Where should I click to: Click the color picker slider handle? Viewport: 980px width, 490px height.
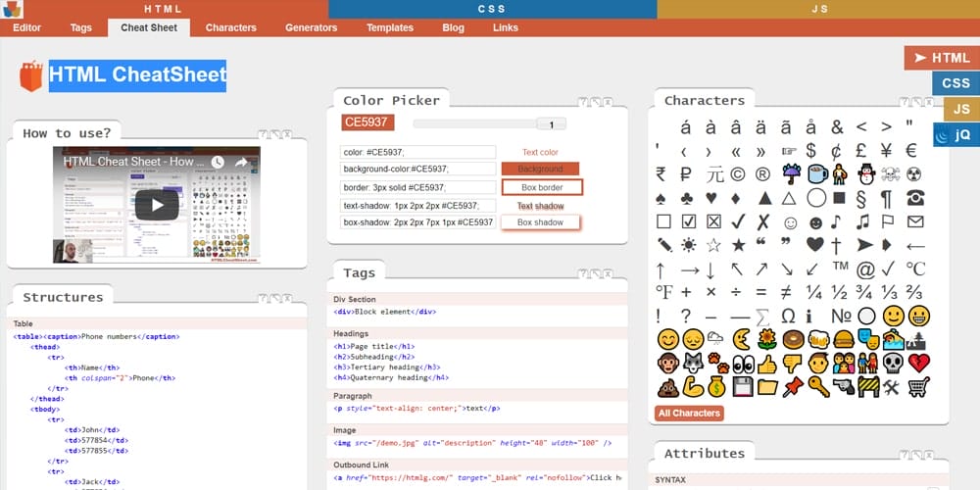[551, 124]
